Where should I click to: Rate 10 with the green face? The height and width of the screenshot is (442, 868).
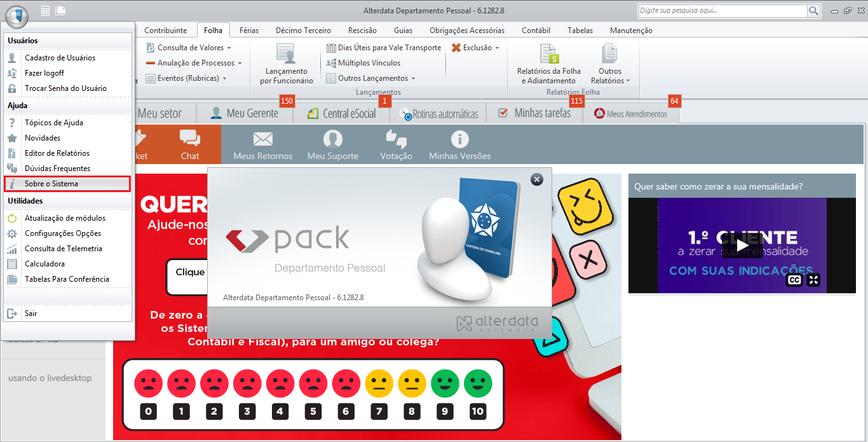478,383
